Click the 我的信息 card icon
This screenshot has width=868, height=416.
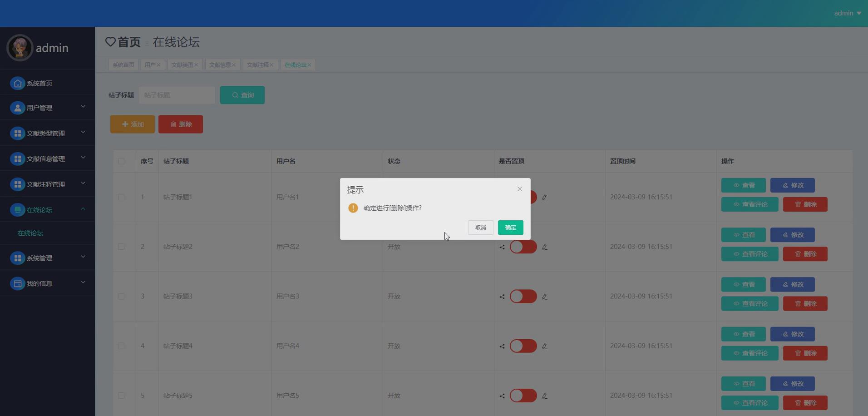pyautogui.click(x=18, y=283)
